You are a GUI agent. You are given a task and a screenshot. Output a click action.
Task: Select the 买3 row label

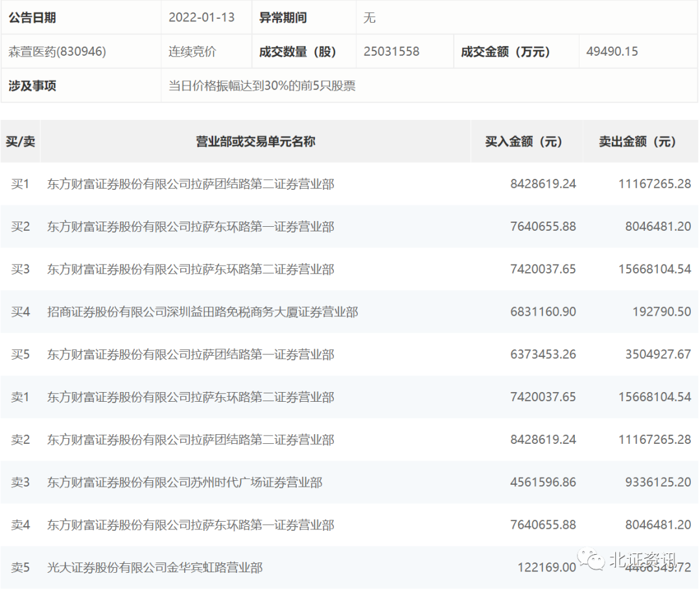click(21, 269)
